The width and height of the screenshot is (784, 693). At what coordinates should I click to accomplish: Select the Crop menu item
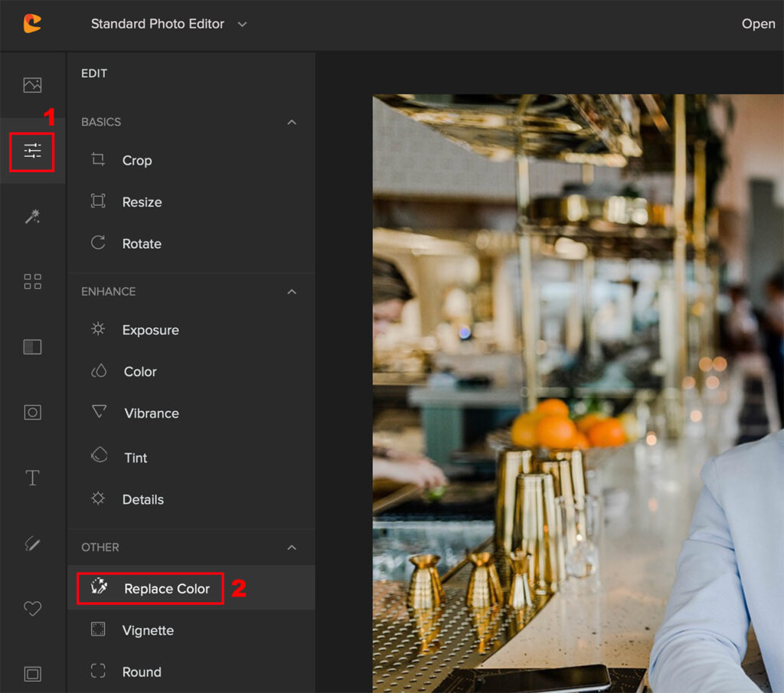click(x=191, y=161)
